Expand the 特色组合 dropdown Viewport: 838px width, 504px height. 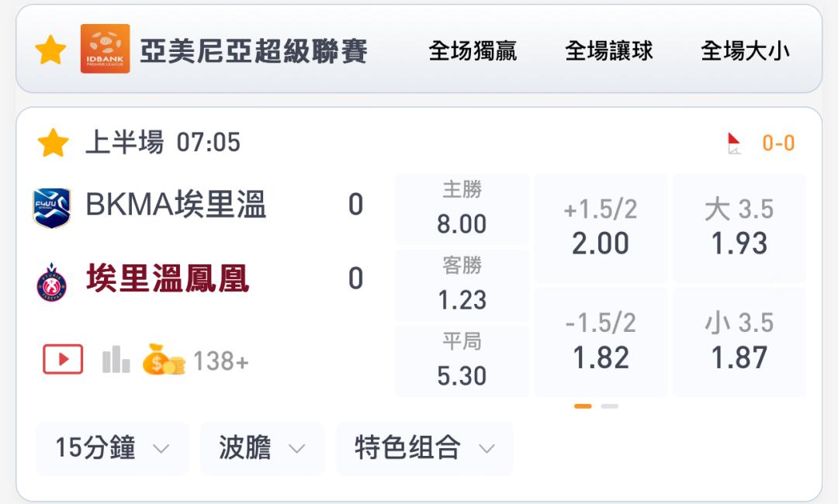[425, 448]
